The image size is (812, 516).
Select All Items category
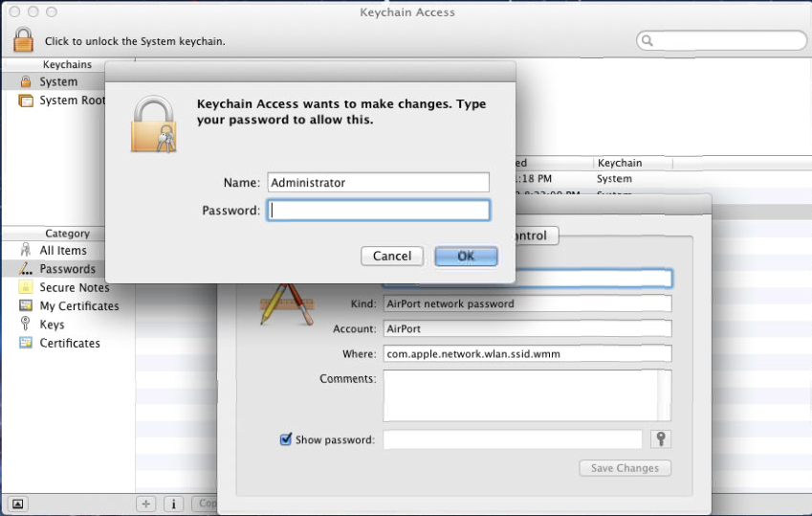tap(63, 251)
